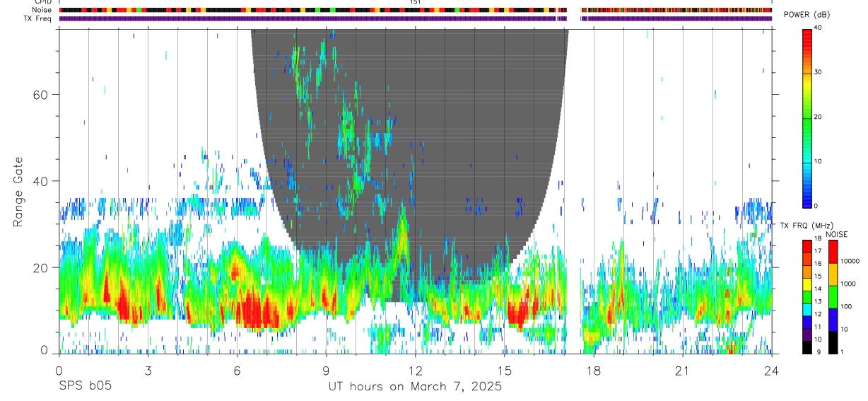
Task: Click the '3' tick on the UT hours axis
Action: (148, 371)
